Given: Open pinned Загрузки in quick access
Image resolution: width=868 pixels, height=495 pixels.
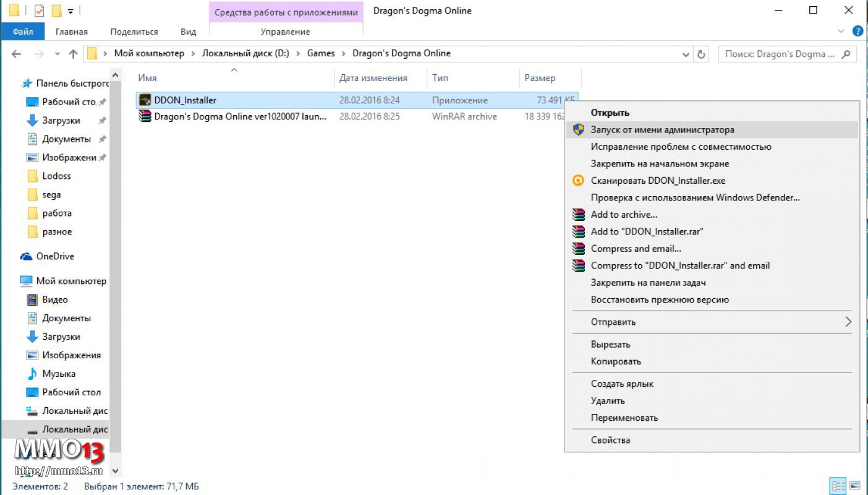Looking at the screenshot, I should (61, 120).
